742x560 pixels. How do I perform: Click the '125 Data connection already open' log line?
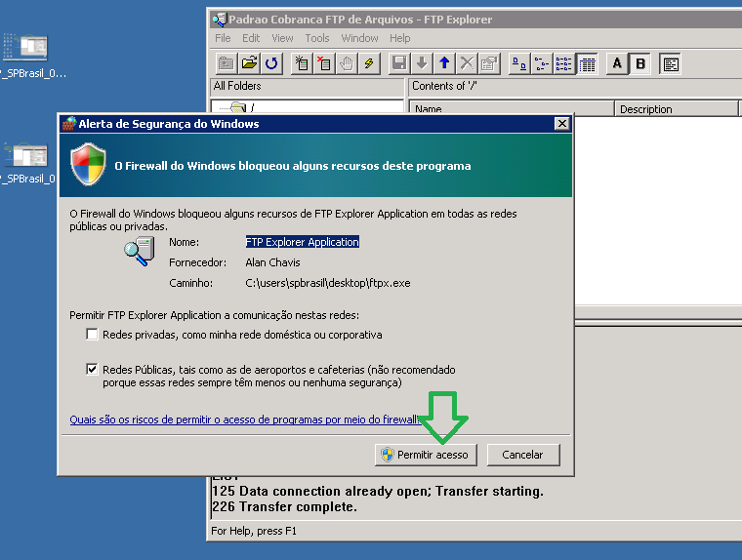(378, 491)
